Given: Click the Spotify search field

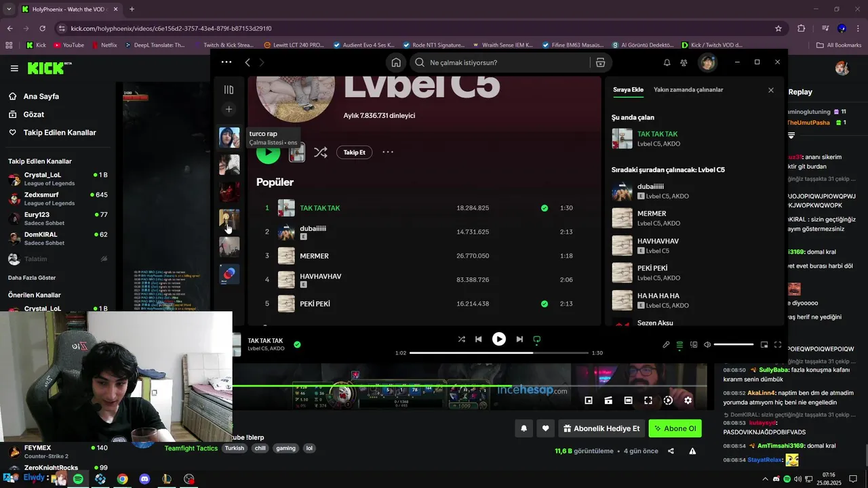Looking at the screenshot, I should tap(501, 62).
